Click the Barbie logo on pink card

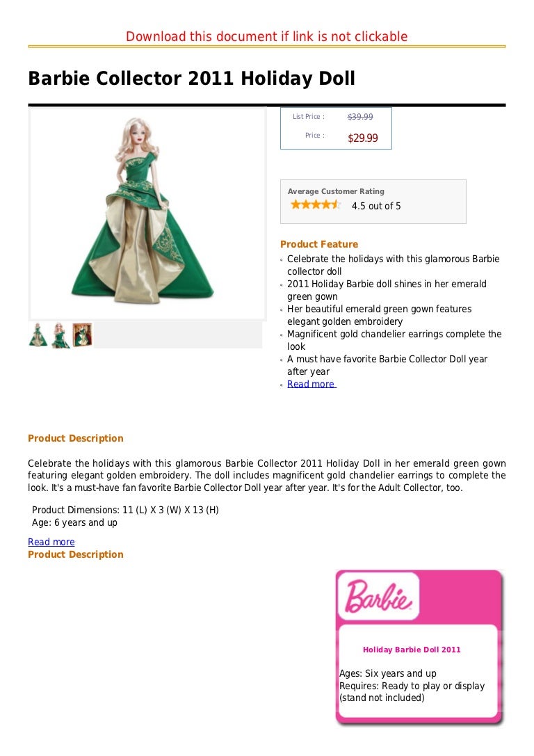pyautogui.click(x=378, y=597)
